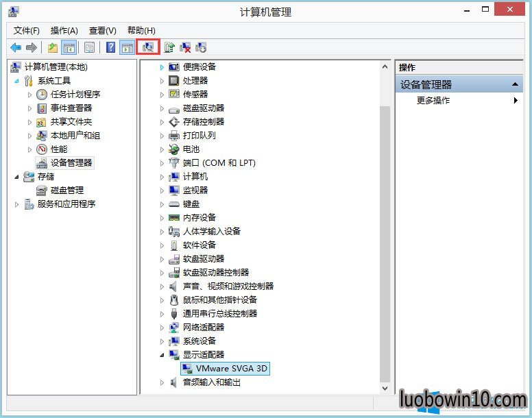Image resolution: width=532 pixels, height=418 pixels.
Task: Click the update driver software toolbar icon
Action: point(169,47)
